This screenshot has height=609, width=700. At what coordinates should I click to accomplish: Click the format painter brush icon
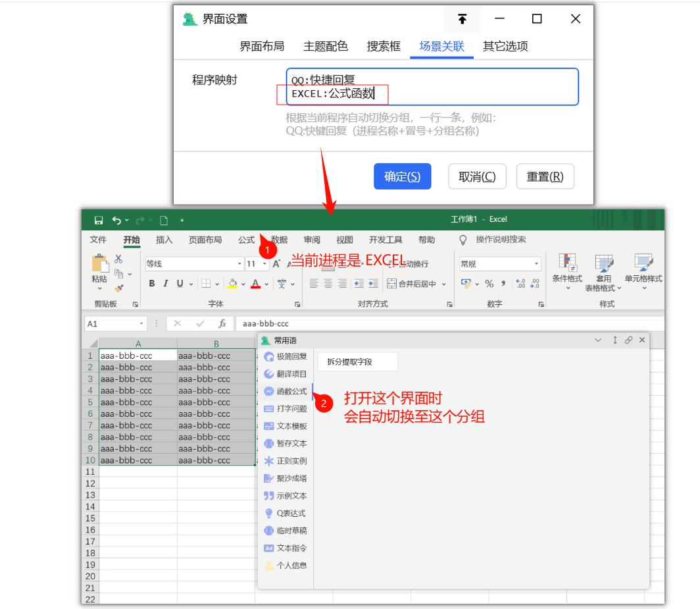(x=118, y=288)
